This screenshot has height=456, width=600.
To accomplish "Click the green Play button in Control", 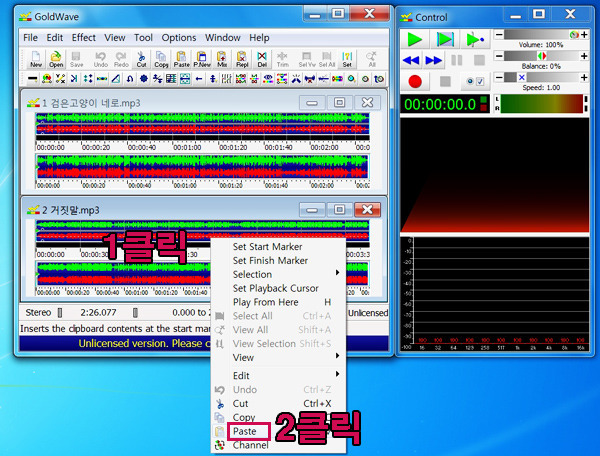I will 415,39.
